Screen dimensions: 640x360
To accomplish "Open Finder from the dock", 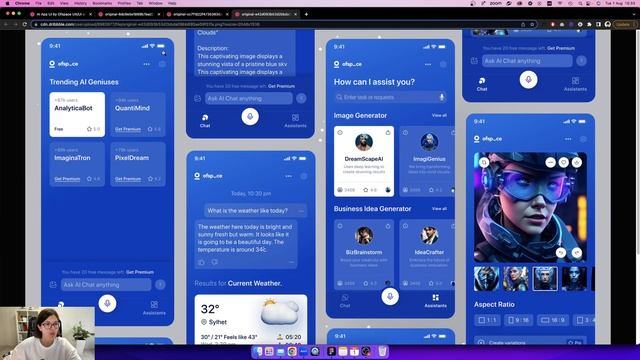I will (258, 351).
